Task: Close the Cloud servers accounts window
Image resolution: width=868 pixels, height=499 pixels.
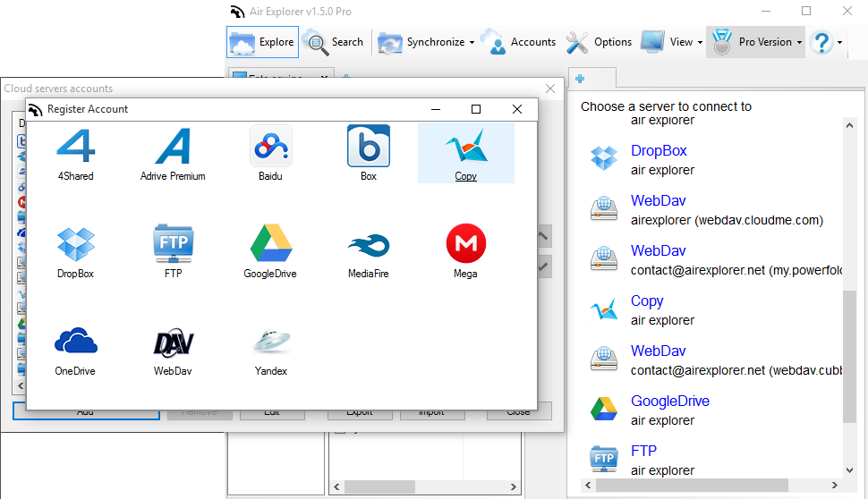Action: pyautogui.click(x=550, y=89)
